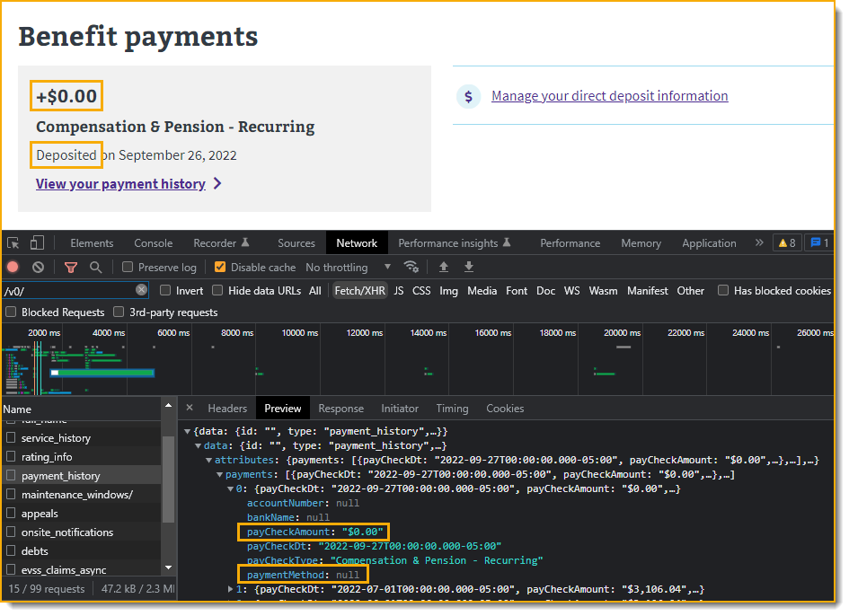The image size is (849, 616).
Task: Collapse the nested data node
Action: 199,446
